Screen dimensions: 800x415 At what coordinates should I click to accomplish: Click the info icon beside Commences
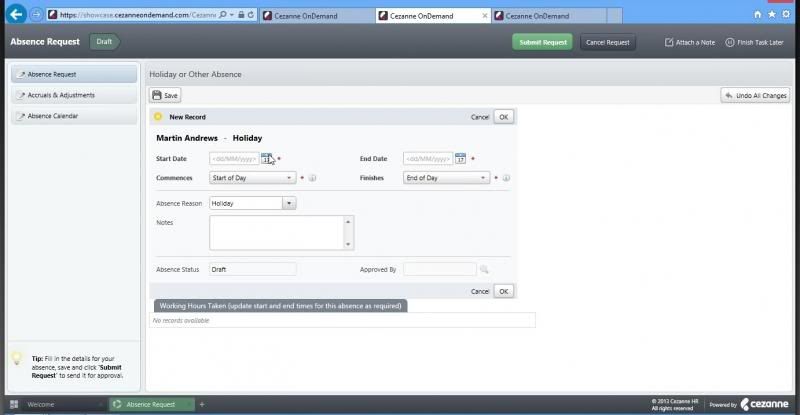click(x=312, y=178)
